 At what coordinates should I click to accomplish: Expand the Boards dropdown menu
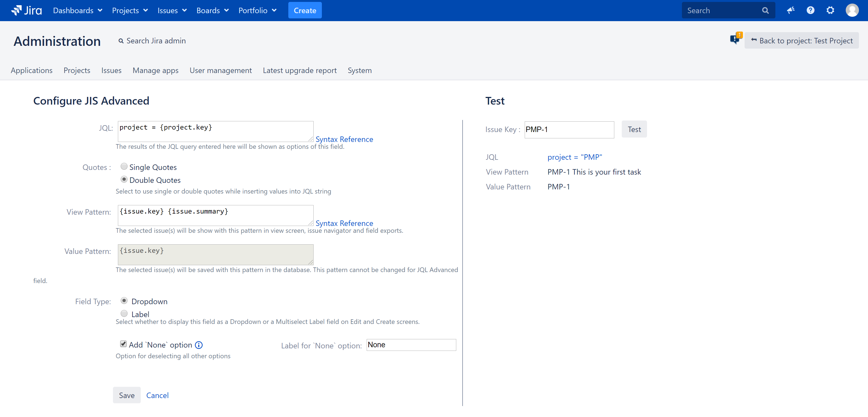(212, 10)
